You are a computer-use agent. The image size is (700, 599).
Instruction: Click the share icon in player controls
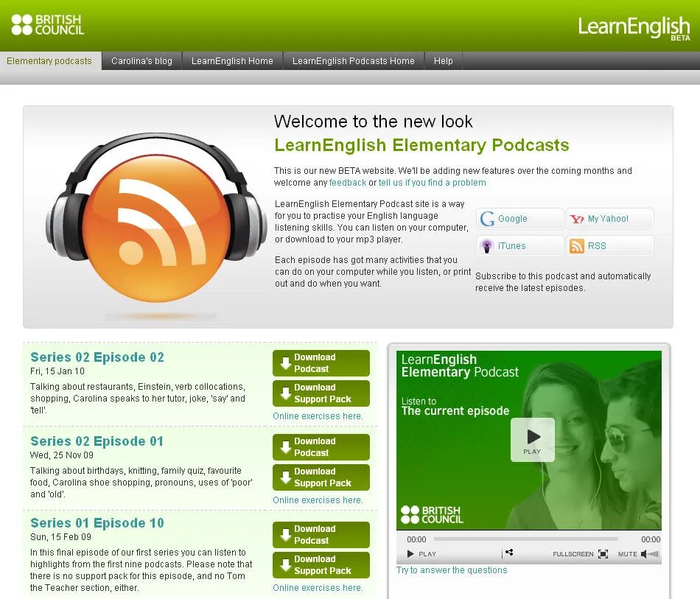pos(509,553)
